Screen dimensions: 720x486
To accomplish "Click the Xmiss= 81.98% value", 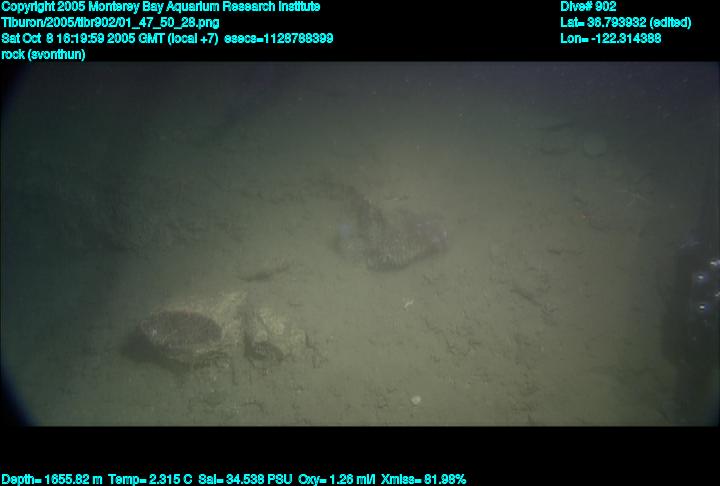I will click(423, 480).
